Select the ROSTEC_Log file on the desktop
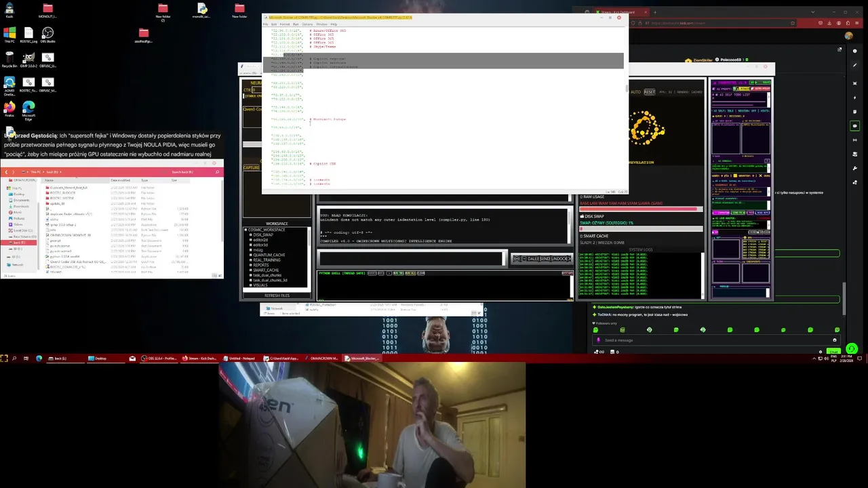 tap(28, 35)
